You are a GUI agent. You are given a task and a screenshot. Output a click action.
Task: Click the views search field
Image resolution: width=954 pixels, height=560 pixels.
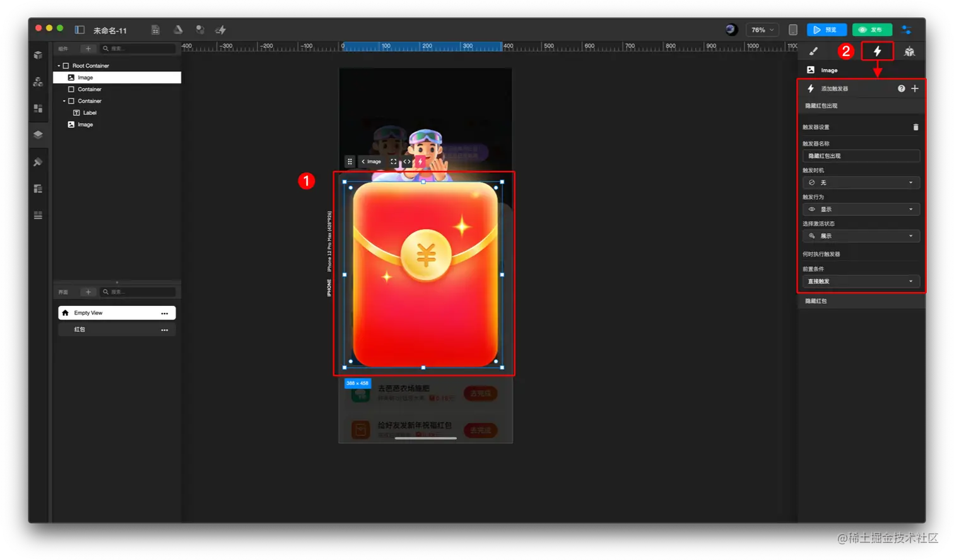(138, 292)
